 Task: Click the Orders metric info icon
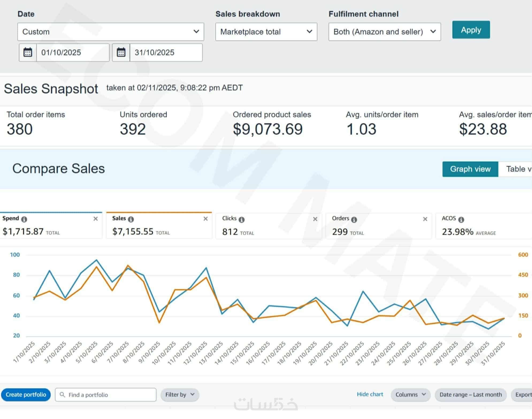pos(354,220)
